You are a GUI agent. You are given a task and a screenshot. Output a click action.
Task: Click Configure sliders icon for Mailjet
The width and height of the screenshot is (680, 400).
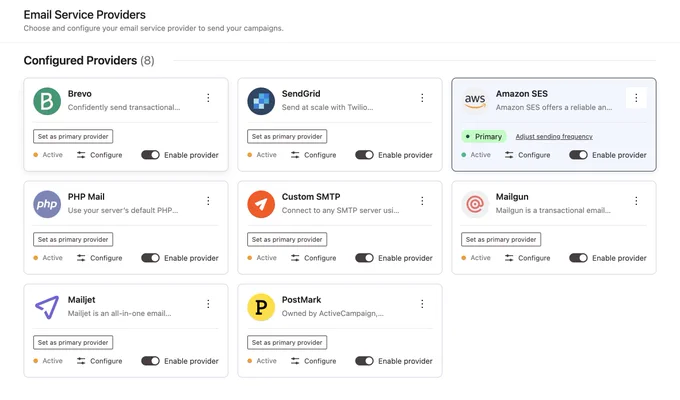point(81,361)
